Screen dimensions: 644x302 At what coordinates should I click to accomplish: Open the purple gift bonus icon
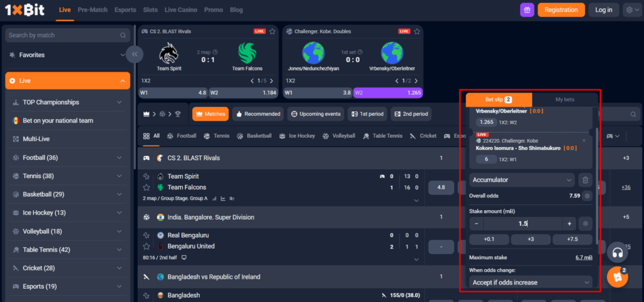527,10
